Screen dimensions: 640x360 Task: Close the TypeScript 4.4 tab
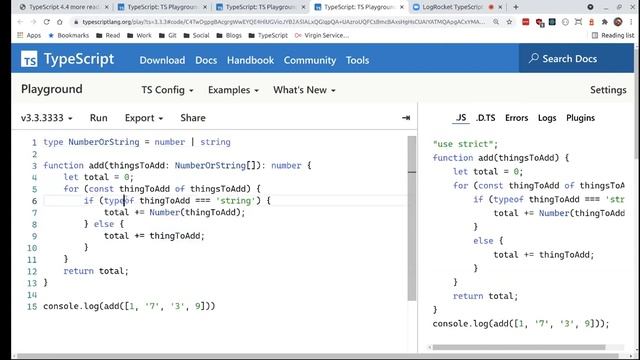[x=107, y=7]
